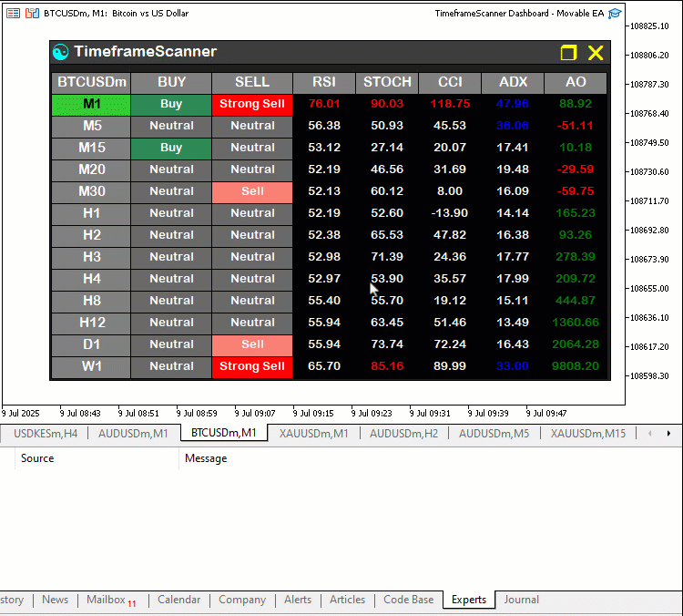Open the Company tab
The height and width of the screenshot is (616, 683).
(241, 600)
